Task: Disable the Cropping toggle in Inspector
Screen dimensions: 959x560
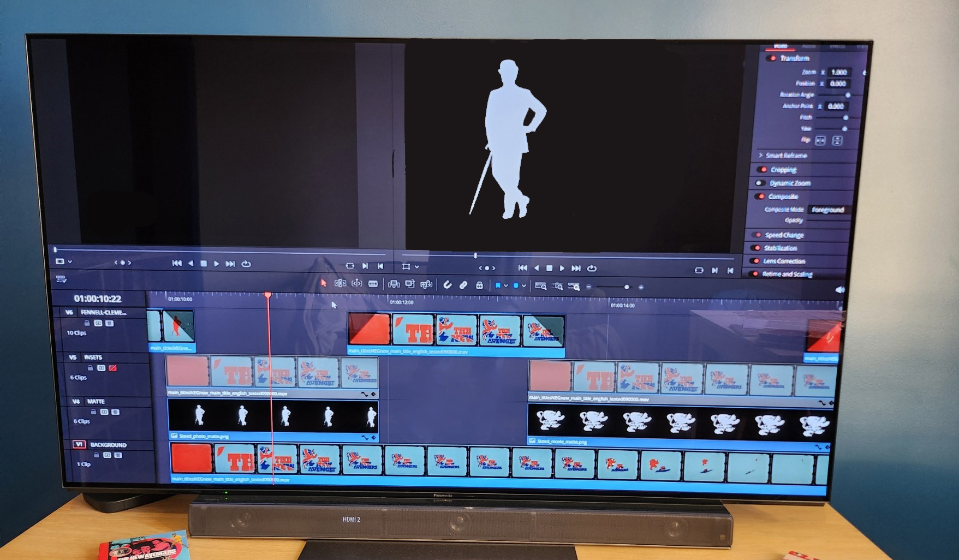Action: coord(764,170)
